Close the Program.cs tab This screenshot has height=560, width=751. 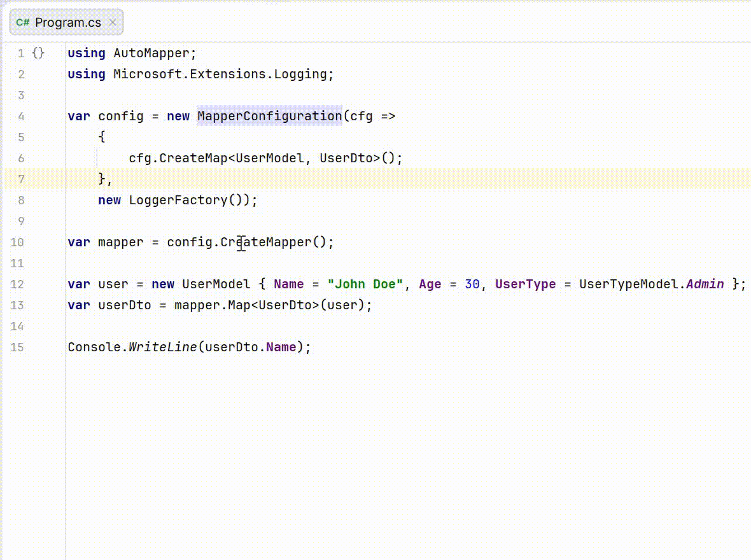[x=113, y=22]
